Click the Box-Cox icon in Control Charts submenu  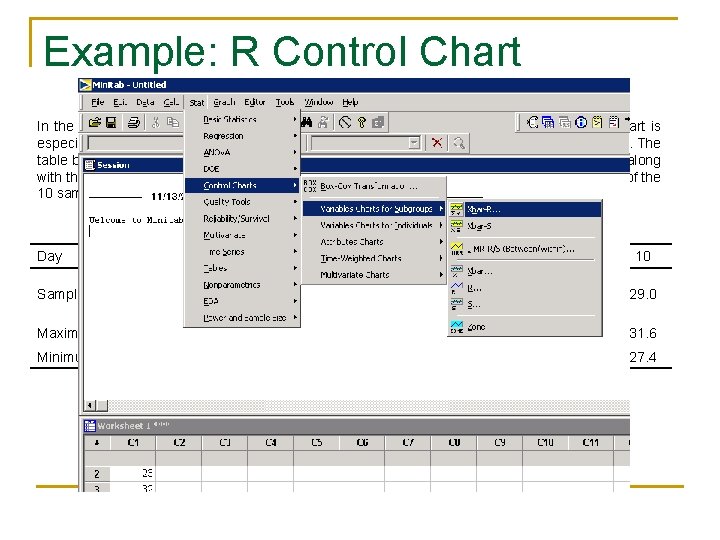pos(310,186)
